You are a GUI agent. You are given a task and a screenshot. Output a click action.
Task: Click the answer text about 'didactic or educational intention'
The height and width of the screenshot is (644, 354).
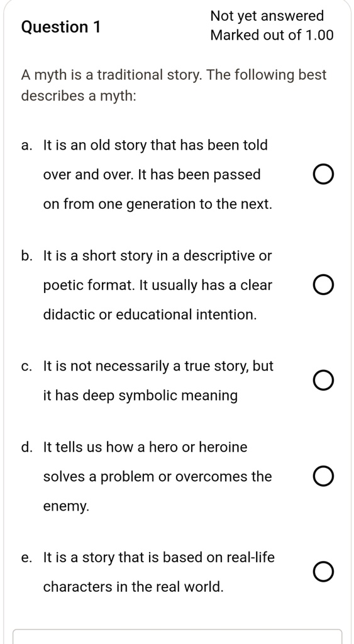[x=158, y=286]
